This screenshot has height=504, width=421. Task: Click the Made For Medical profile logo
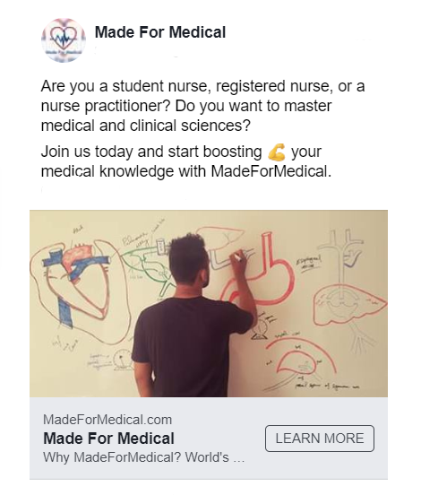pyautogui.click(x=64, y=40)
